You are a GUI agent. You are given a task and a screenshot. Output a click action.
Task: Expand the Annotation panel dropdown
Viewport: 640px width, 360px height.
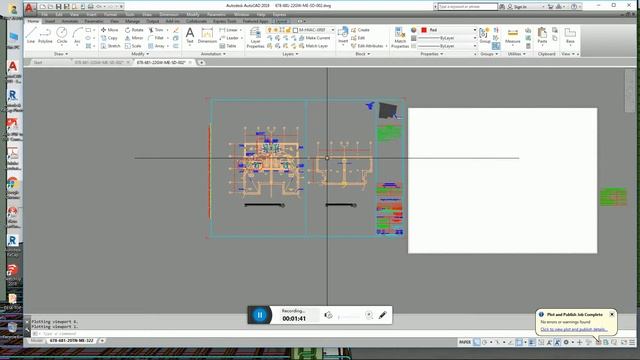213,54
